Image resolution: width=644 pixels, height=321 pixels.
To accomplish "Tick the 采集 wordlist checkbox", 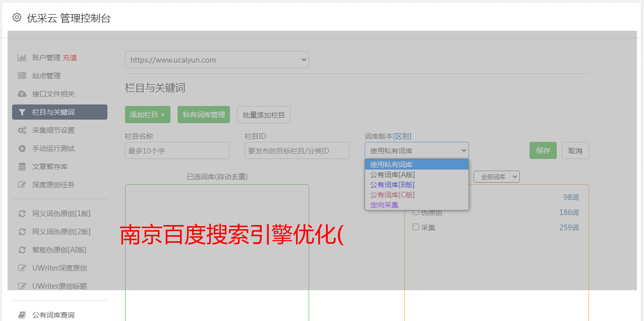I will 416,227.
